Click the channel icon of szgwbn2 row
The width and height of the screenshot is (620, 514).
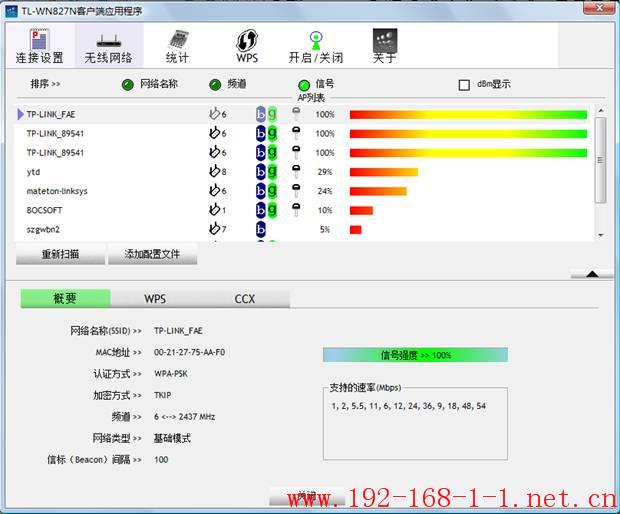pos(214,228)
